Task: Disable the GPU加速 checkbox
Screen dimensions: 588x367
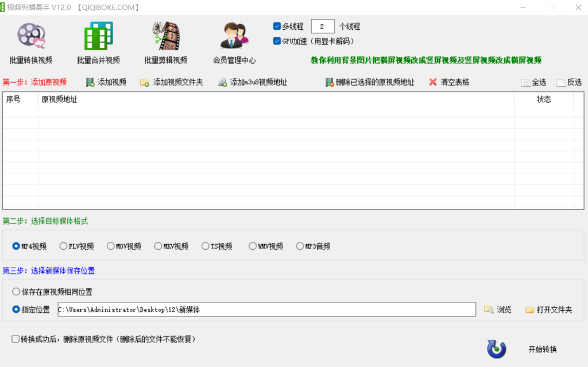Action: click(x=277, y=41)
